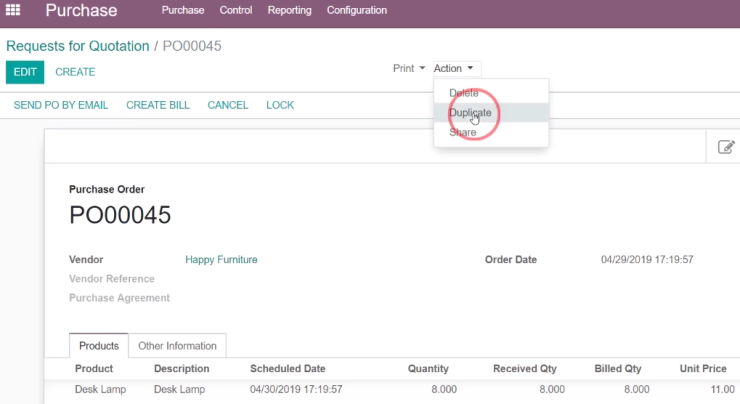The height and width of the screenshot is (404, 740).
Task: Click the EDIT button
Action: tap(25, 72)
